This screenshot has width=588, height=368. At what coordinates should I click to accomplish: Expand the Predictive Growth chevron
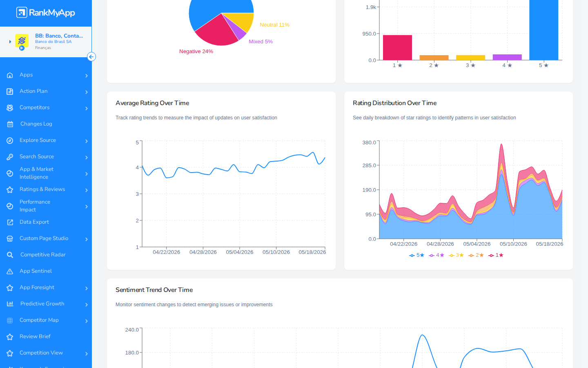87,305
